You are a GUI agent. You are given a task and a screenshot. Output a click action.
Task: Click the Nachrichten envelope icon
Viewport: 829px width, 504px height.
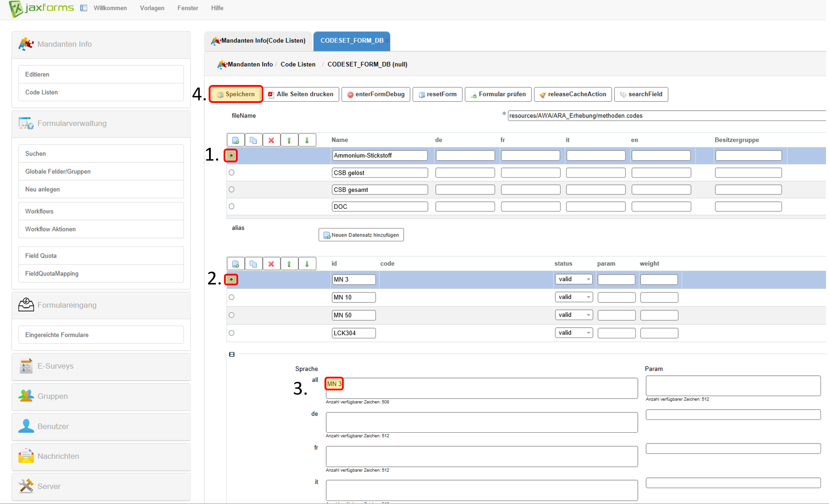click(26, 456)
